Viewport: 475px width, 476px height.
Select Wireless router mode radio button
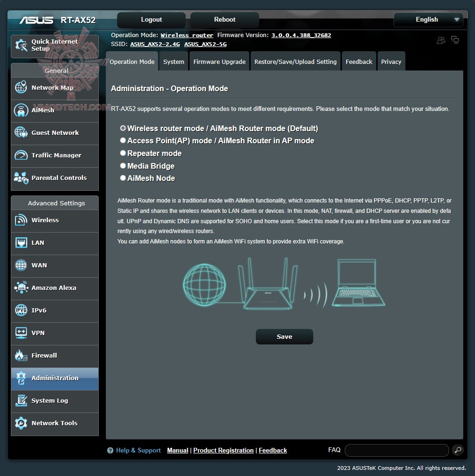coord(123,128)
